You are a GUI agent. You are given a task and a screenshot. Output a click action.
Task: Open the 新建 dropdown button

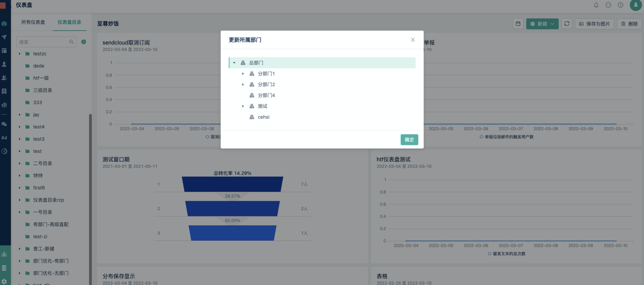coord(542,24)
